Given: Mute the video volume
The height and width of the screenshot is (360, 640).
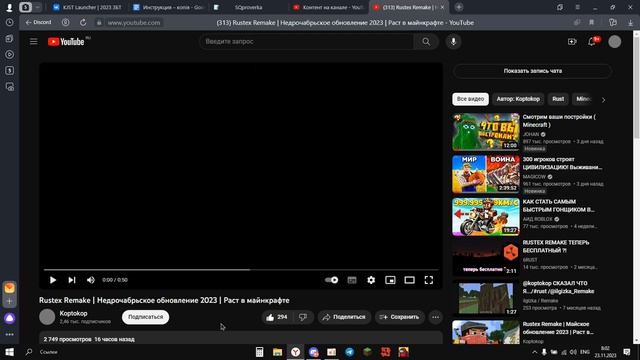Looking at the screenshot, I should 91,280.
